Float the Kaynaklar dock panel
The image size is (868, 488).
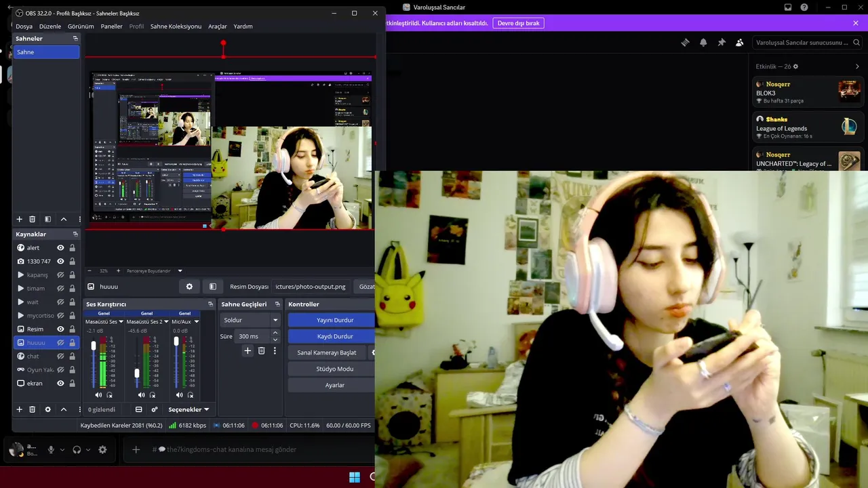[x=75, y=234]
